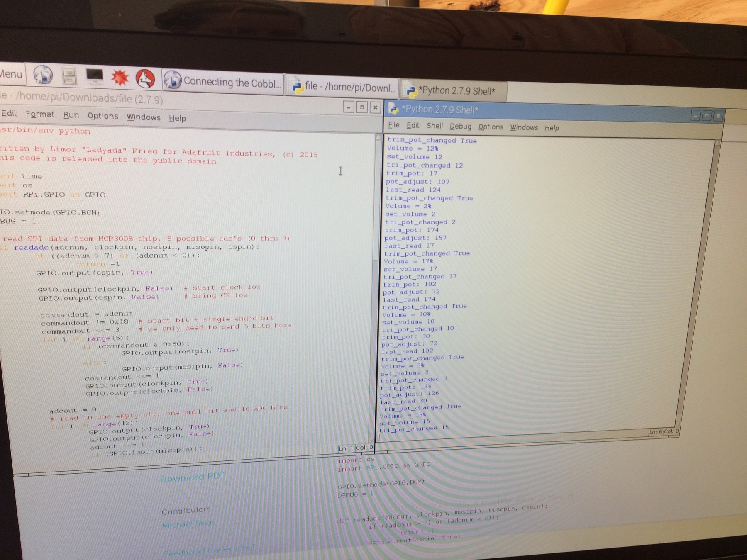747x560 pixels.
Task: Open the Options menu in the file editor
Action: tap(103, 116)
